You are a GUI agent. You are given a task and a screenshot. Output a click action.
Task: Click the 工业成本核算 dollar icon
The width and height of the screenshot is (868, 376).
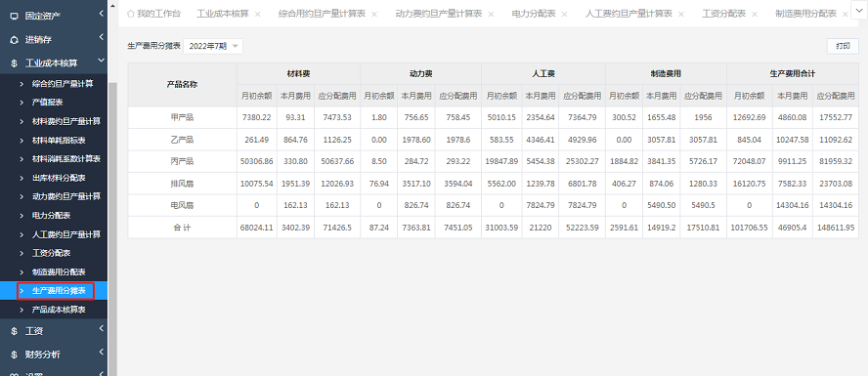(15, 63)
